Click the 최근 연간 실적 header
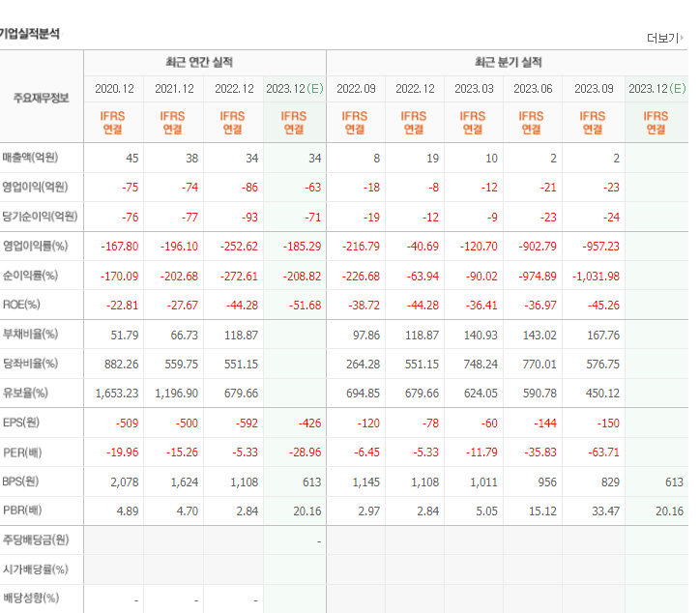Screen dimensions: 700x613 pyautogui.click(x=199, y=62)
